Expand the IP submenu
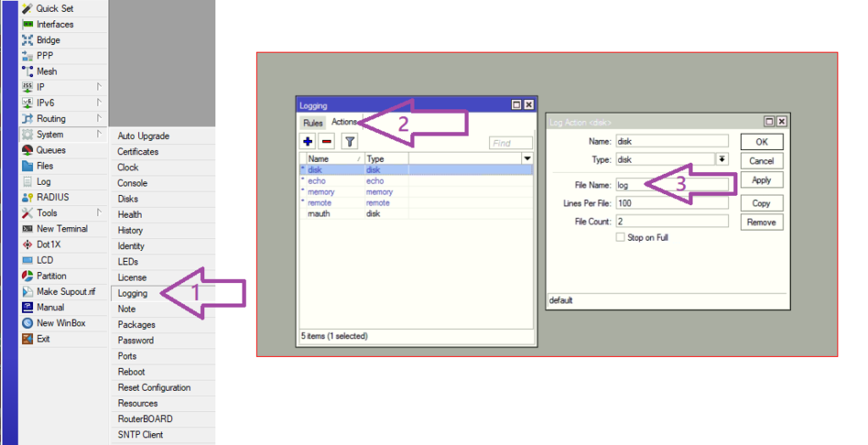This screenshot has width=868, height=445. point(41,87)
